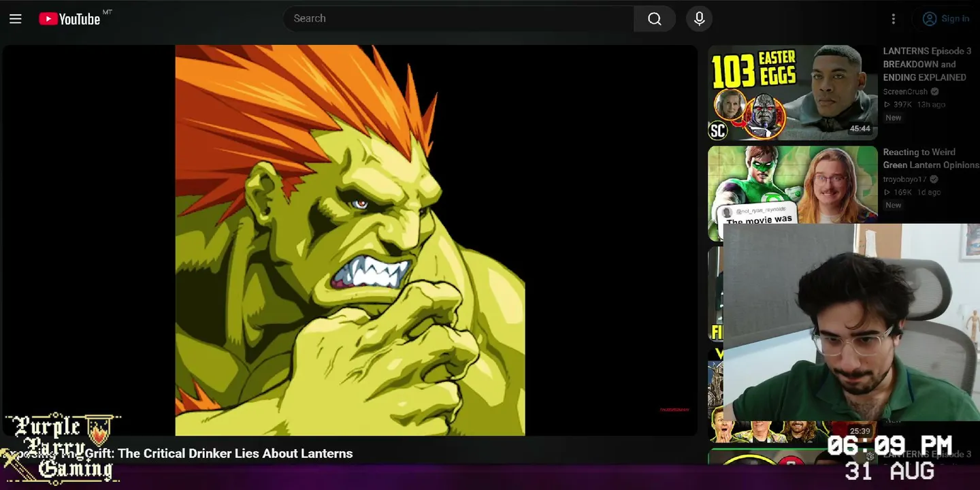Screen dimensions: 980x490
Task: Go to YouTube home via logo
Action: [69, 19]
